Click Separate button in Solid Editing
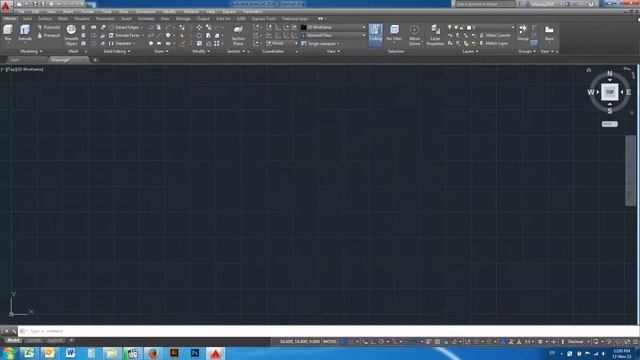This screenshot has height=360, width=640. pyautogui.click(x=121, y=43)
